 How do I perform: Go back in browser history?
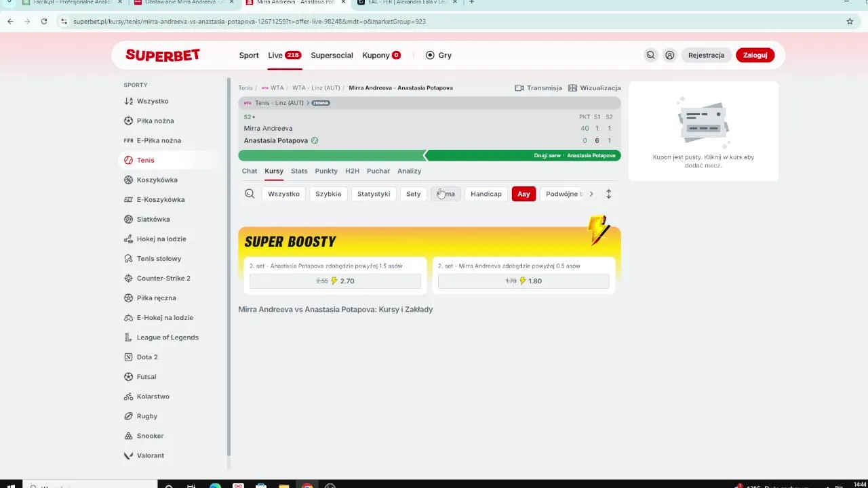coord(10,21)
